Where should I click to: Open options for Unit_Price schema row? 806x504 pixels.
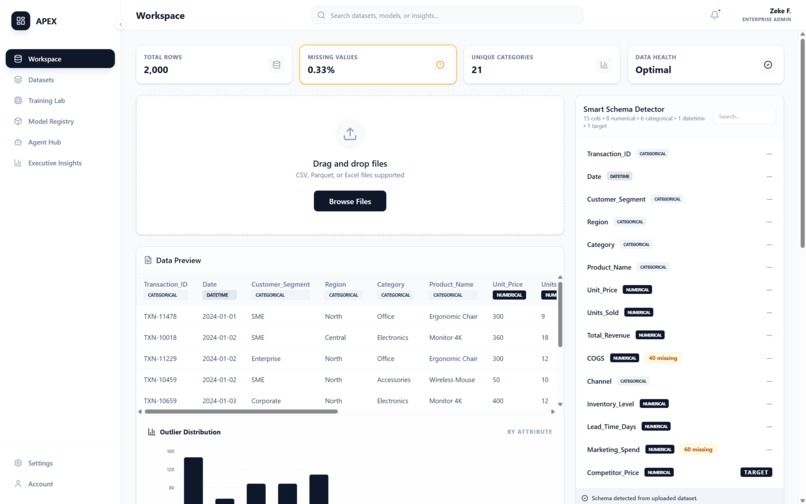(769, 290)
